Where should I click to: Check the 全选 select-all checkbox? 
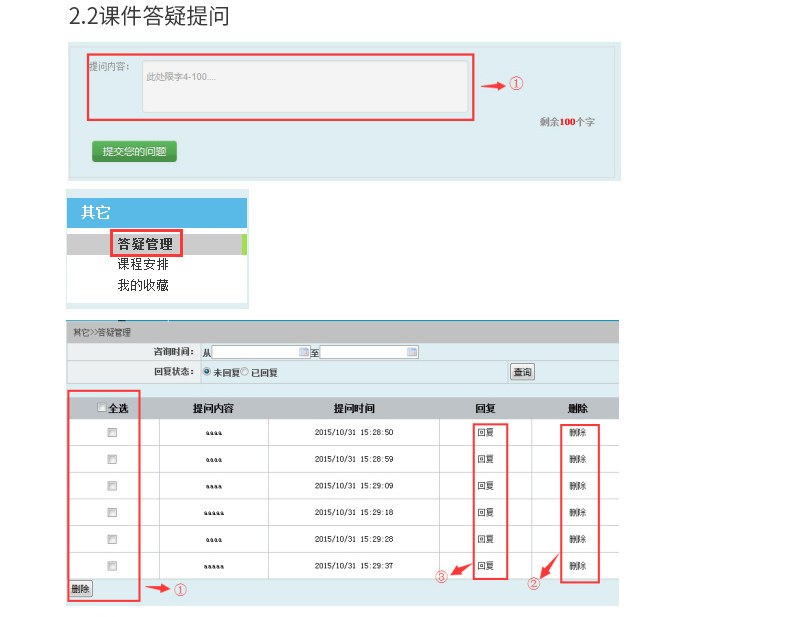102,407
